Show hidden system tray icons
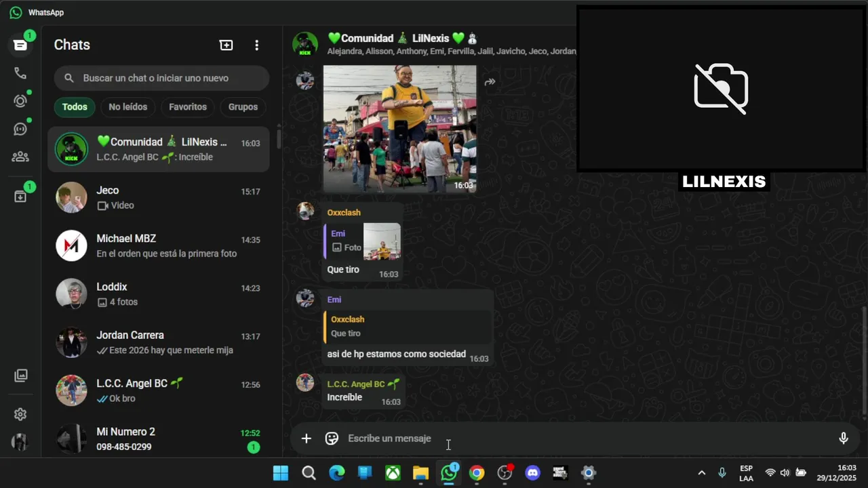Viewport: 868px width, 488px height. pos(702,473)
